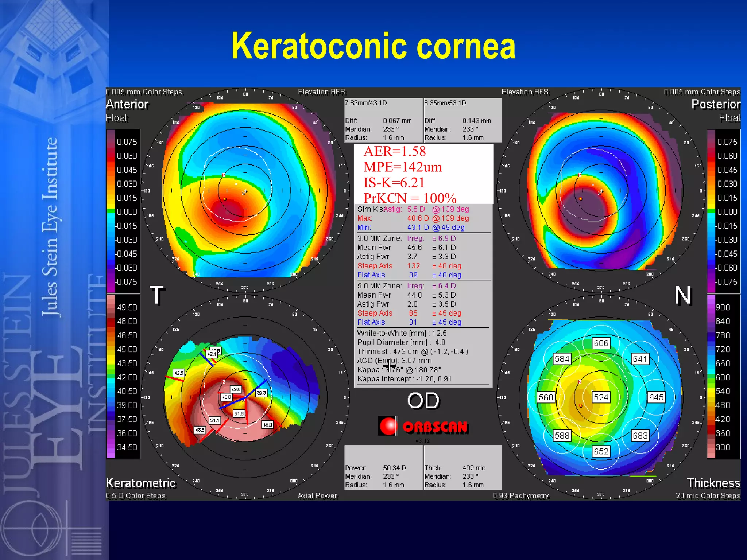Click the 3.0 MM Zone Steep Axis row
This screenshot has width=747, height=560.
pyautogui.click(x=410, y=266)
